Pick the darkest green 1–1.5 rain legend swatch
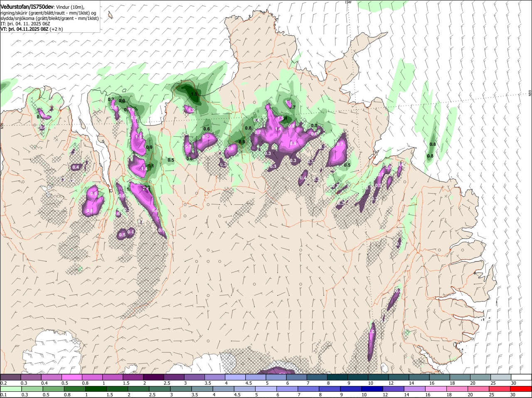The width and height of the screenshot is (532, 398). pos(96,389)
